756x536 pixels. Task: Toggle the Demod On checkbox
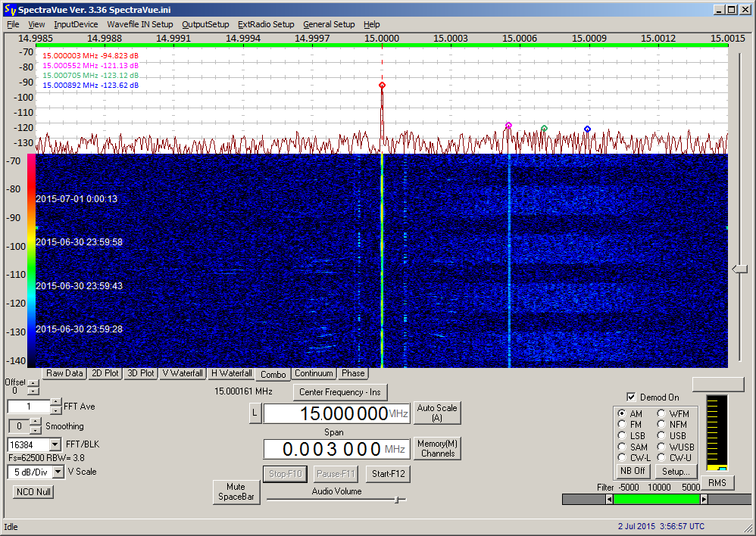click(631, 397)
